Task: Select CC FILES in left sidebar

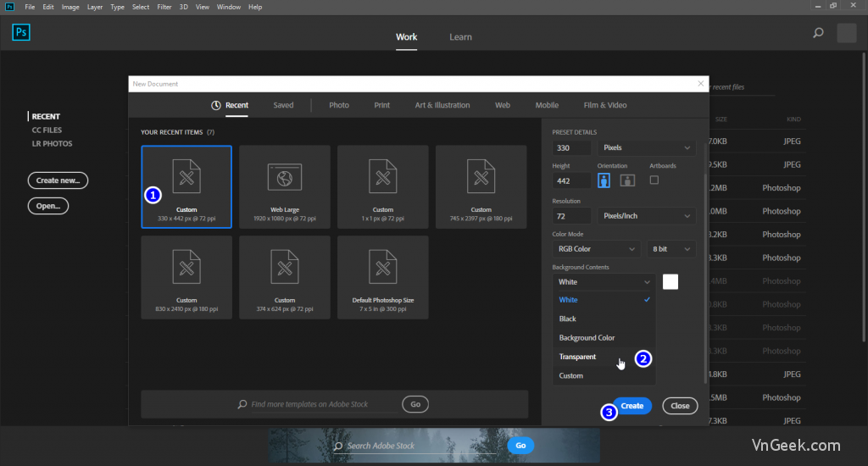Action: tap(47, 130)
